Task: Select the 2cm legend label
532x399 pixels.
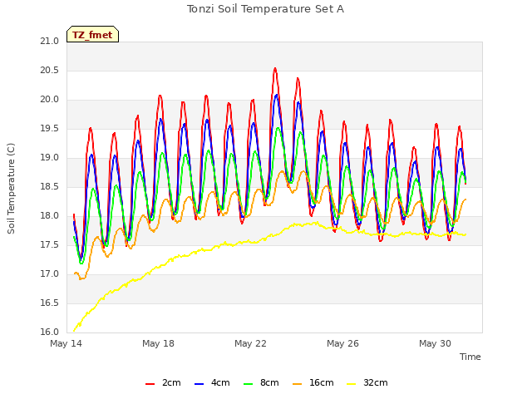Action: click(x=171, y=382)
